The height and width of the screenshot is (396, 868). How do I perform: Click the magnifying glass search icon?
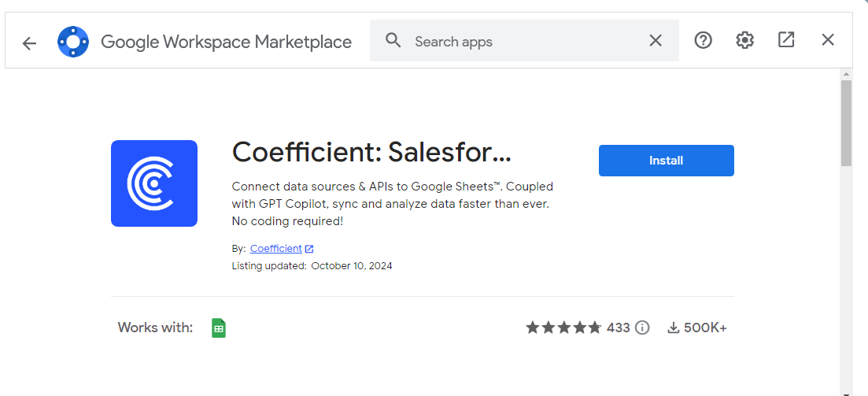click(x=393, y=41)
